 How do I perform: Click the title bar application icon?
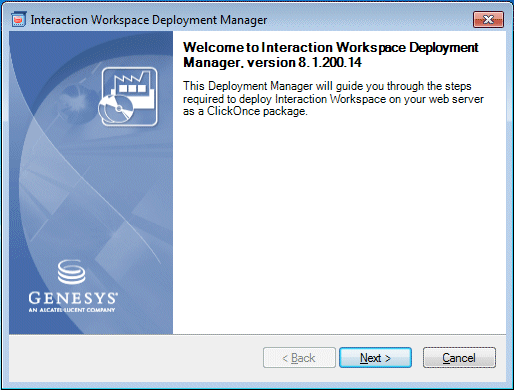[18, 20]
